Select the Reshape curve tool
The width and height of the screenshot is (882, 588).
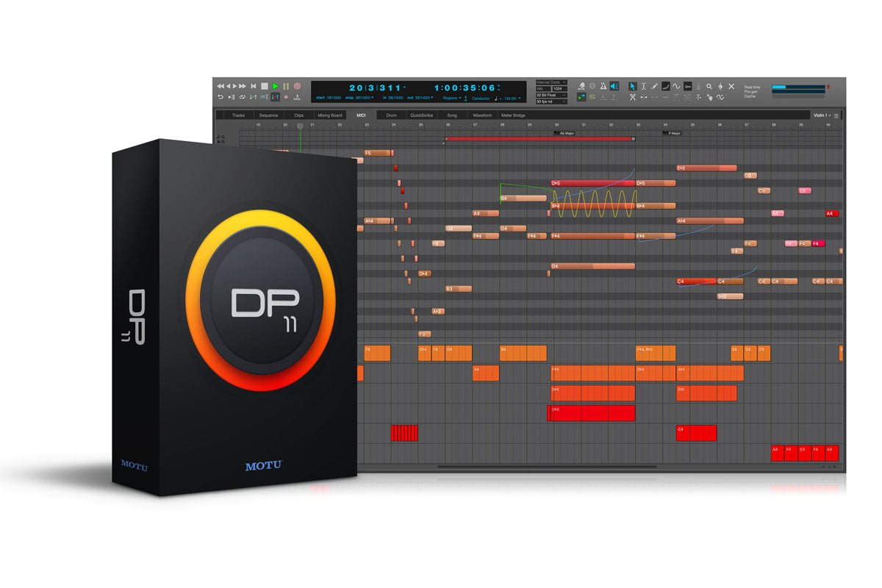[666, 86]
